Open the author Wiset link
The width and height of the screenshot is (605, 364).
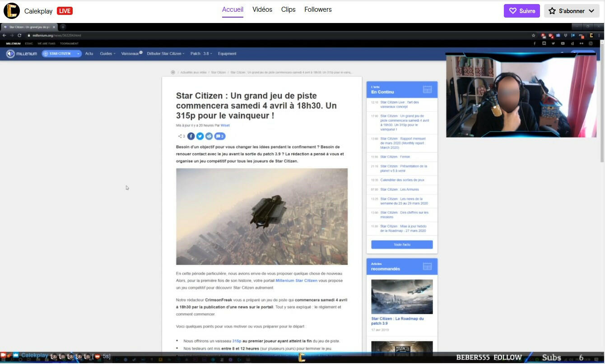tap(225, 125)
